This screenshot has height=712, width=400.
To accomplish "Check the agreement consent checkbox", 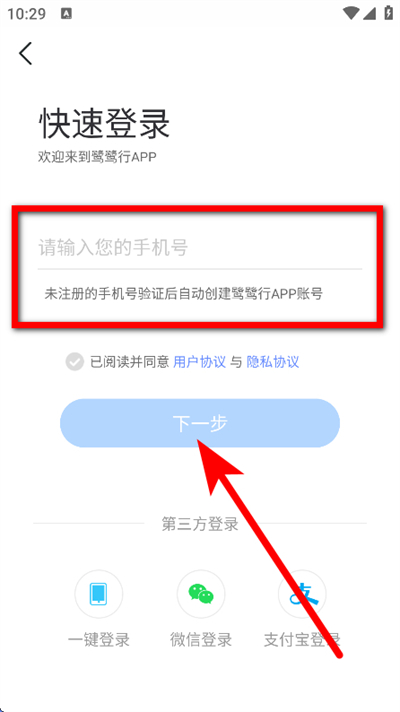I will pyautogui.click(x=74, y=362).
